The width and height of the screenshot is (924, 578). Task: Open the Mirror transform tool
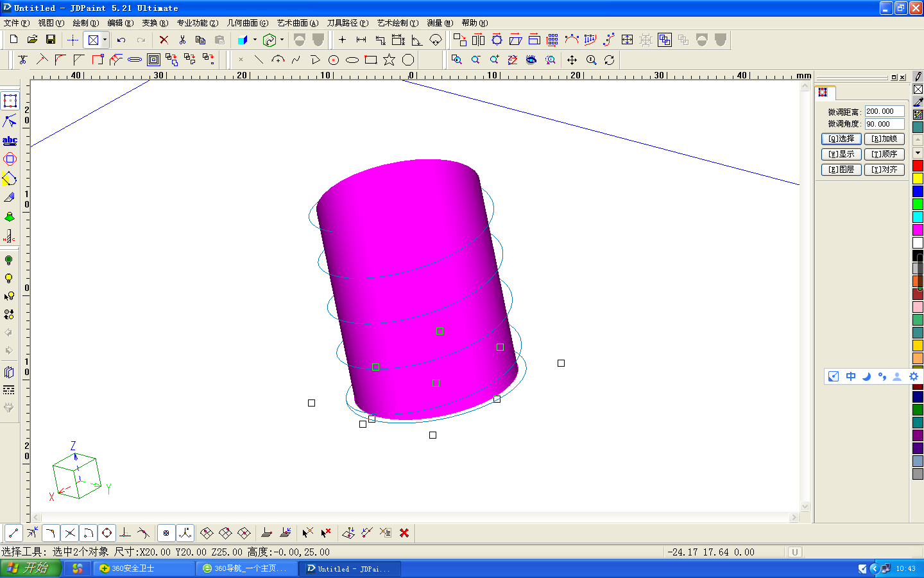[x=479, y=40]
